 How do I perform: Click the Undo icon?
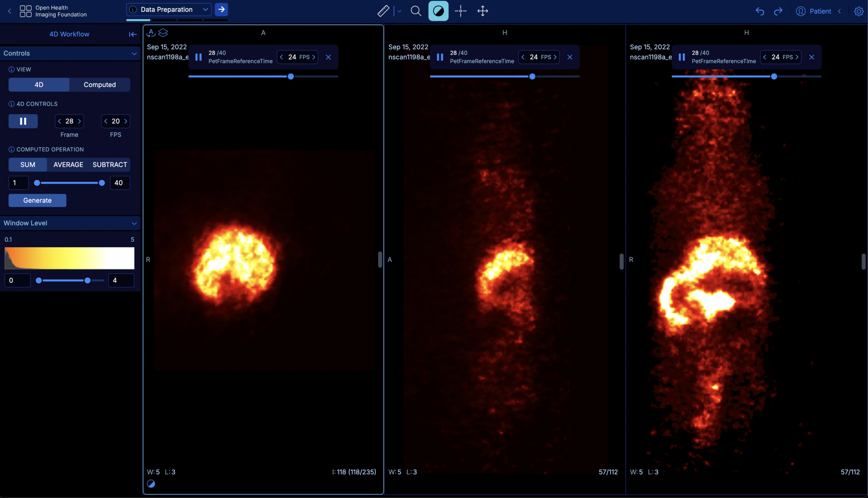click(x=759, y=11)
